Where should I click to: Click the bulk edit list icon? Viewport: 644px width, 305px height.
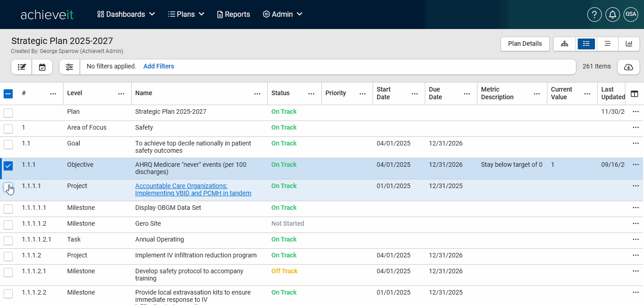click(22, 67)
